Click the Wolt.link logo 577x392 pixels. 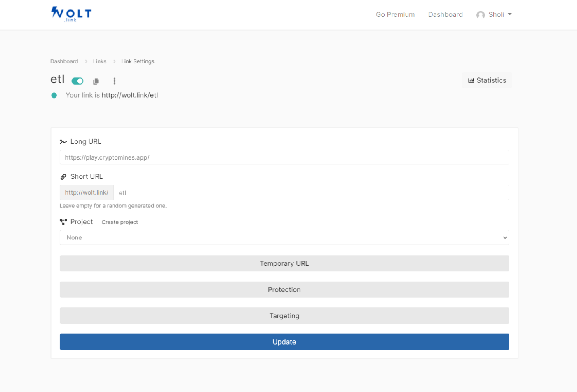click(x=71, y=14)
